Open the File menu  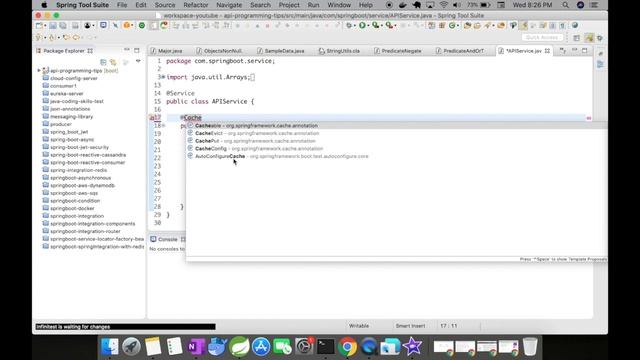(x=122, y=5)
